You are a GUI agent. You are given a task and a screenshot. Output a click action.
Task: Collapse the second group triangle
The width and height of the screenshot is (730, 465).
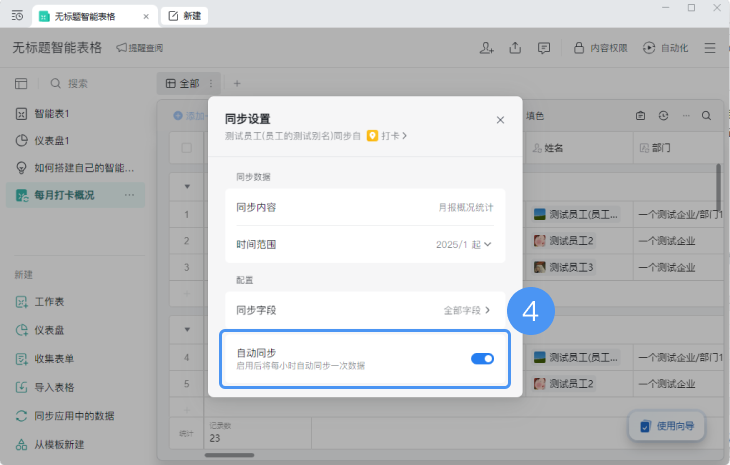187,330
